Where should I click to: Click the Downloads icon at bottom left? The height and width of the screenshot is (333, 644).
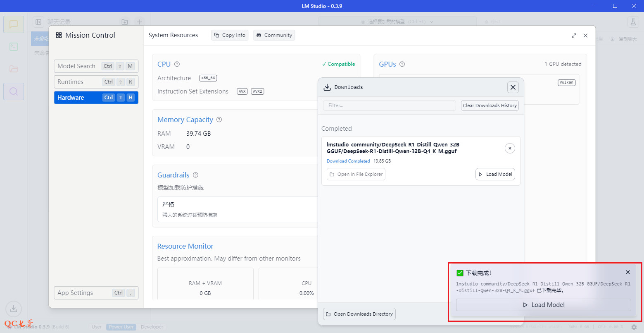(x=14, y=309)
